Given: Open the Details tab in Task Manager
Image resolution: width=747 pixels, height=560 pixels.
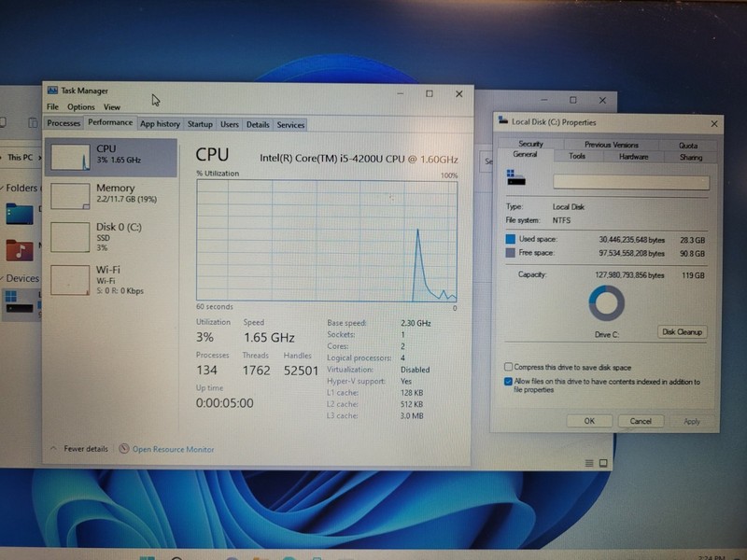Looking at the screenshot, I should pos(258,125).
